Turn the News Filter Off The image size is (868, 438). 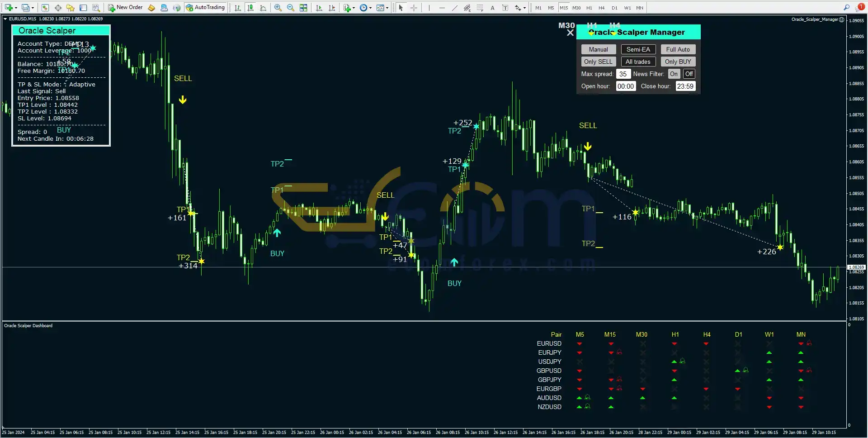[689, 74]
